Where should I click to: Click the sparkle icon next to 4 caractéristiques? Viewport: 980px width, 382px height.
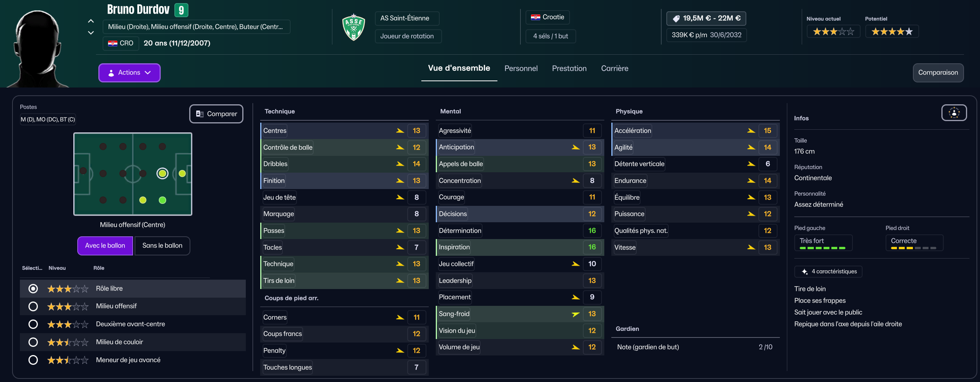coord(804,271)
